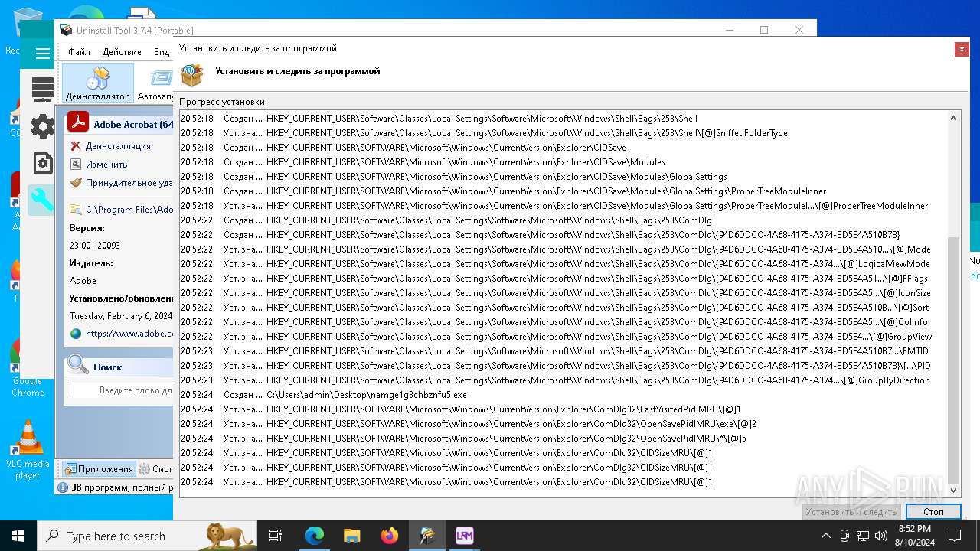
Task: Launch Firefox from the taskbar
Action: 390,536
